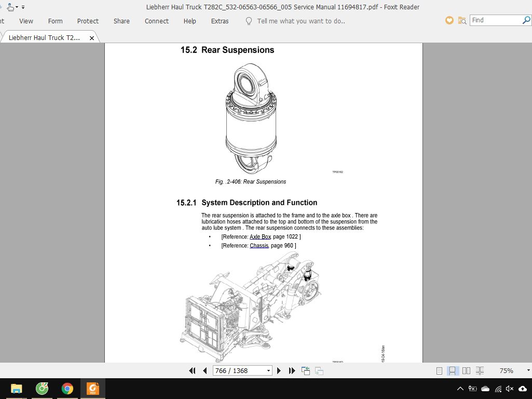
Task: Click the Fig. 2-406 Rear Suspensions caption
Action: tap(250, 182)
